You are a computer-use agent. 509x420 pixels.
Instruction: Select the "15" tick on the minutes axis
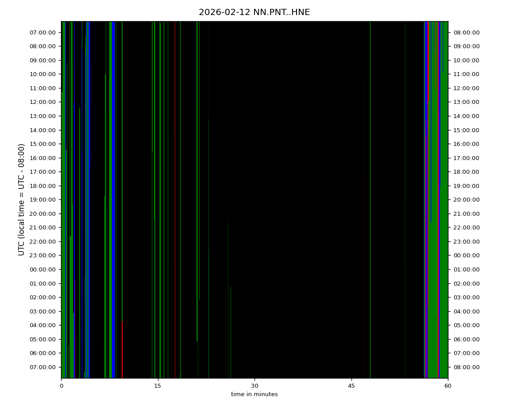coord(158,386)
